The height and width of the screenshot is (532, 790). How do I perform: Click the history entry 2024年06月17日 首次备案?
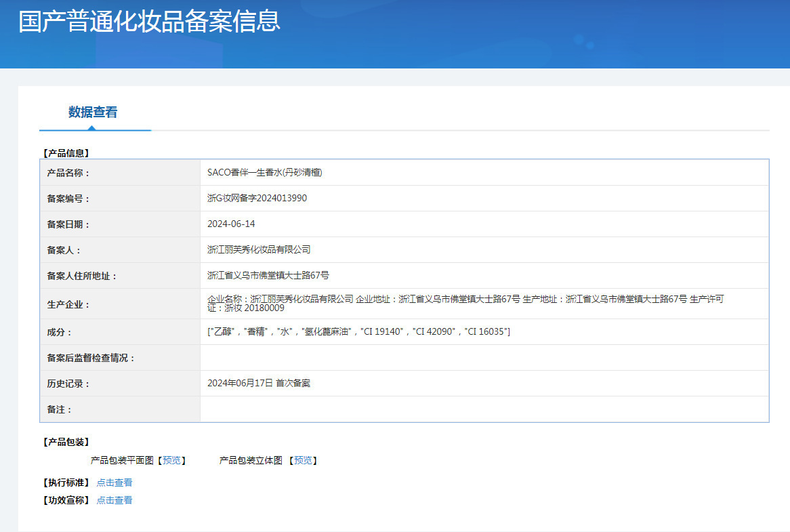click(x=259, y=383)
